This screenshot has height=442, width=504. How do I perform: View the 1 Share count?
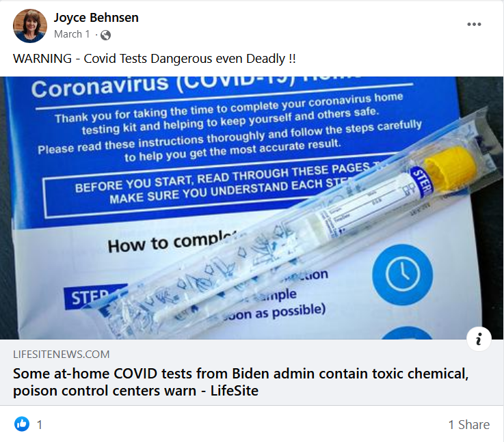pyautogui.click(x=469, y=425)
